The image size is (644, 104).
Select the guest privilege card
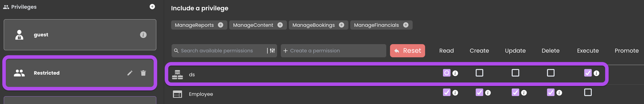(80, 35)
